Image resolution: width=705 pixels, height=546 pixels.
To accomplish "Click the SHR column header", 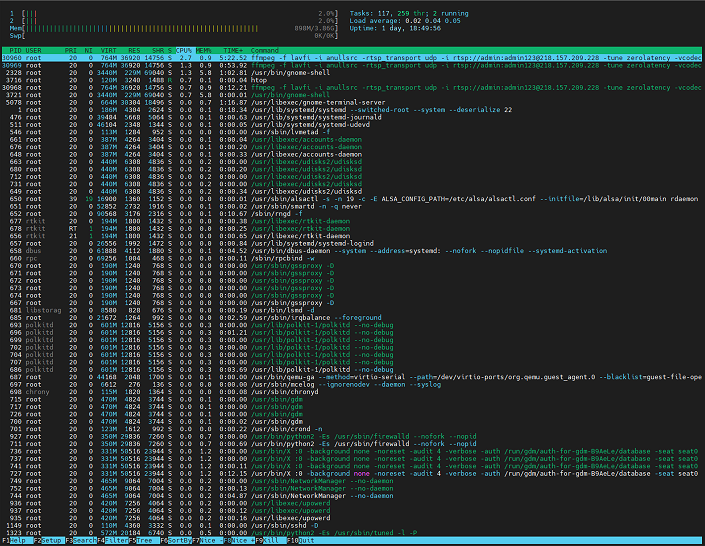I will pos(158,50).
